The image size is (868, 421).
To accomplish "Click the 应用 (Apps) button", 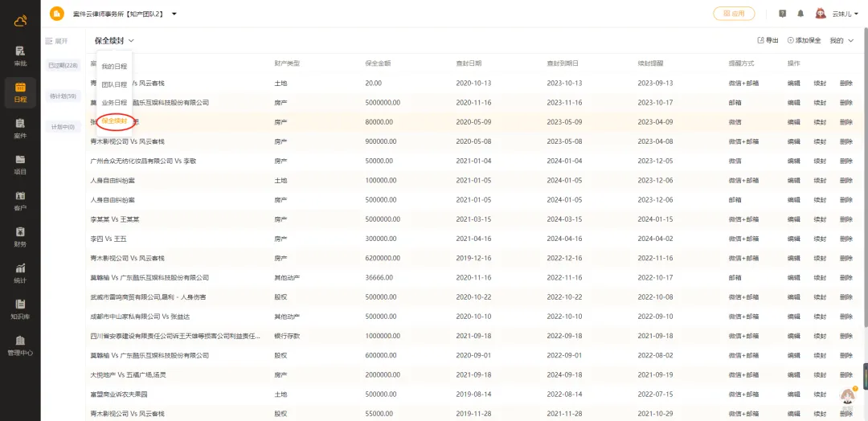I will click(x=734, y=14).
